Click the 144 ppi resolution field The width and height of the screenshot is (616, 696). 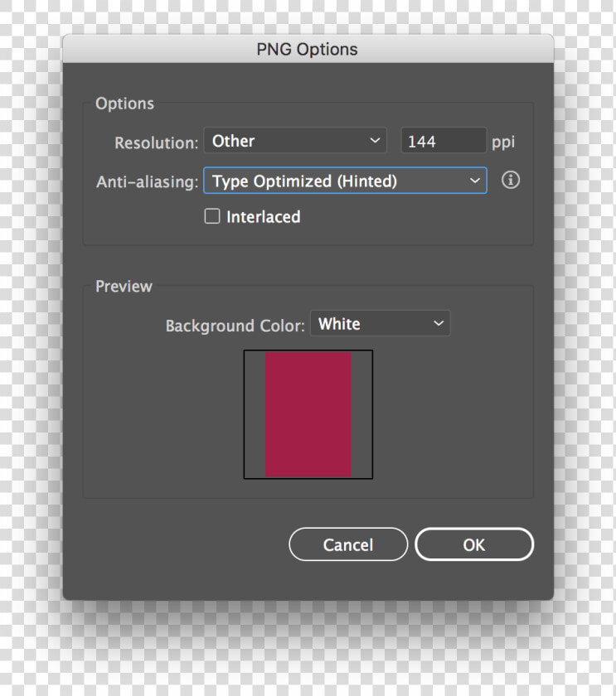(x=444, y=141)
